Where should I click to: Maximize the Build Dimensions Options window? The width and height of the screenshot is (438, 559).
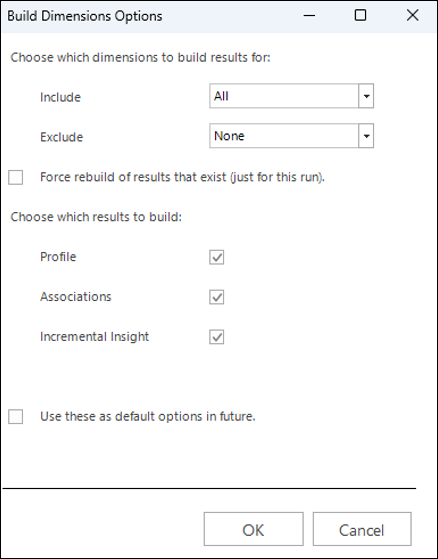pos(360,15)
